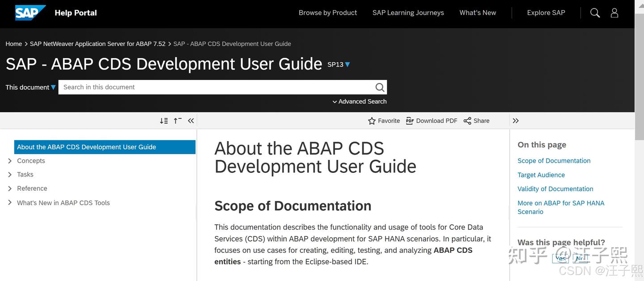Expand the right panel with the double-chevron icon

click(516, 121)
